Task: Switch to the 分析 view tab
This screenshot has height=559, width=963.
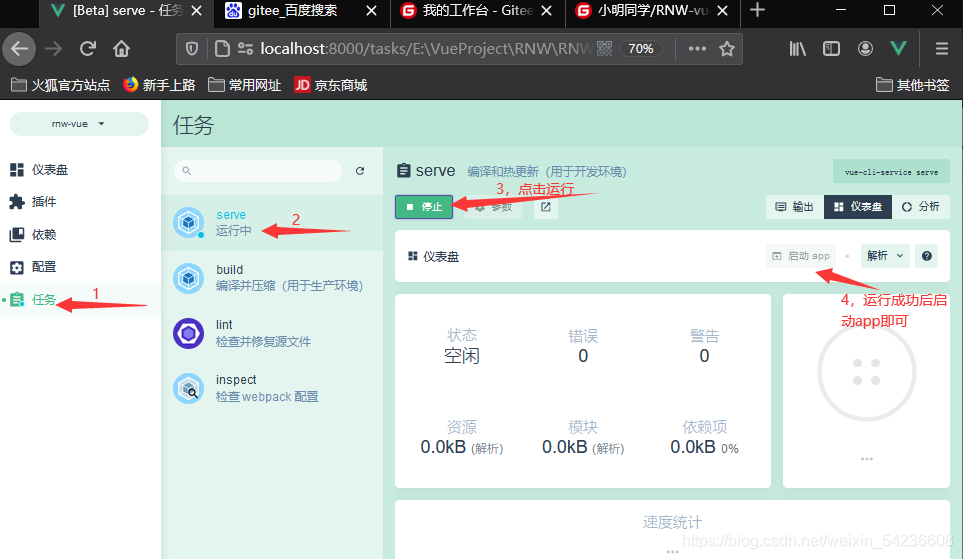Action: [921, 207]
